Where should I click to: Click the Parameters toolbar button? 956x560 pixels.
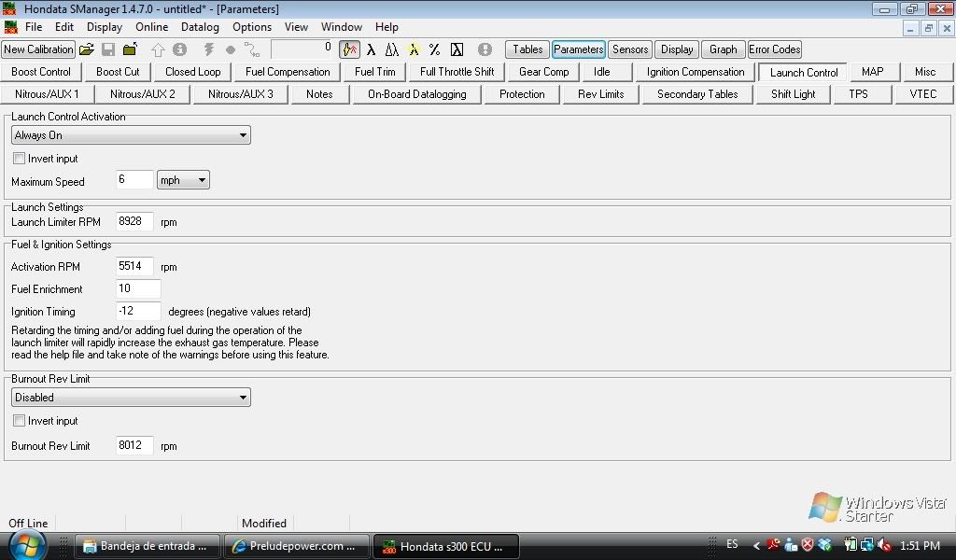click(x=579, y=49)
